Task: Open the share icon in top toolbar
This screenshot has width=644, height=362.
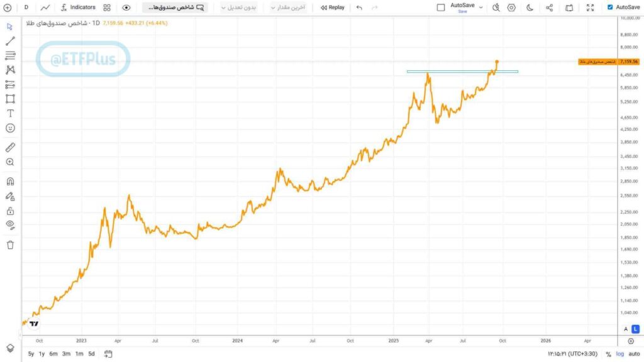Action: point(549,8)
